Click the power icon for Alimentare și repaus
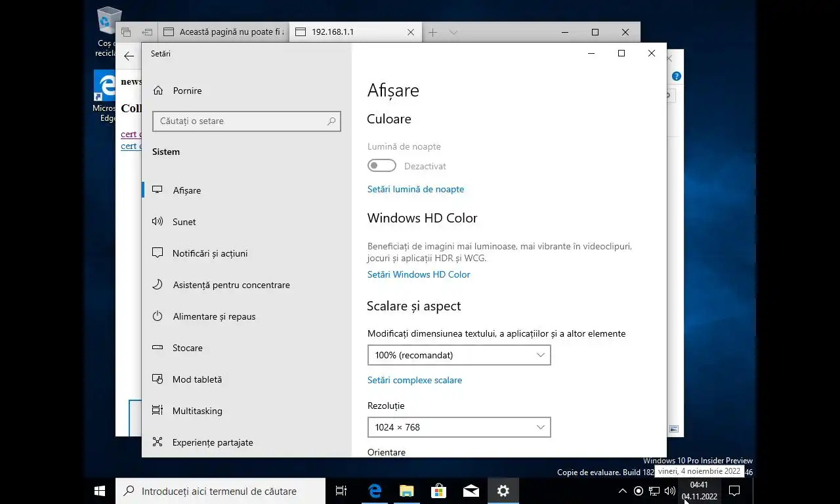 [157, 316]
